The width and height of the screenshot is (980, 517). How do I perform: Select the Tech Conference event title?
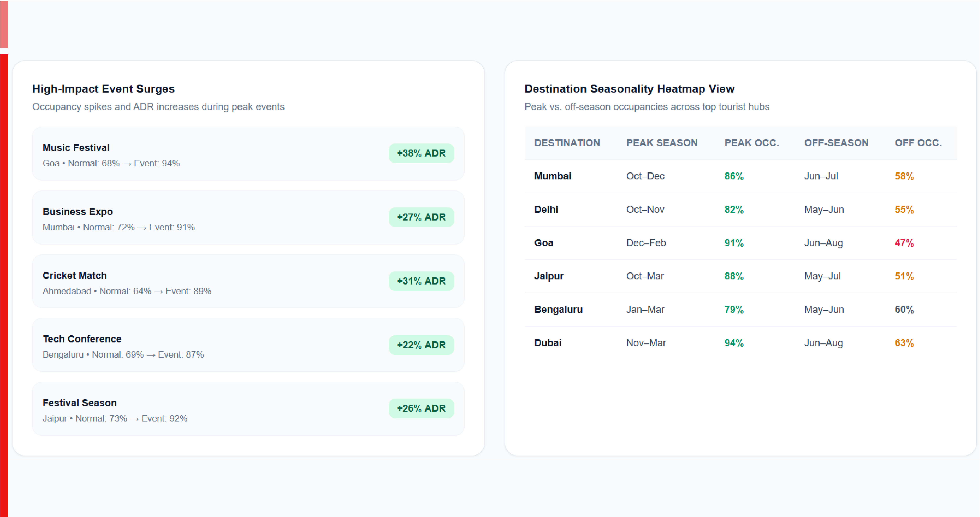click(82, 339)
